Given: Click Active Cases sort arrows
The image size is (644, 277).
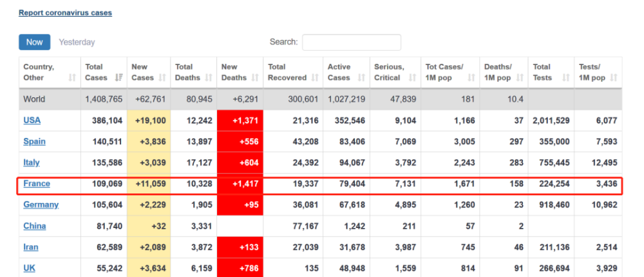Looking at the screenshot, I should click(x=361, y=78).
